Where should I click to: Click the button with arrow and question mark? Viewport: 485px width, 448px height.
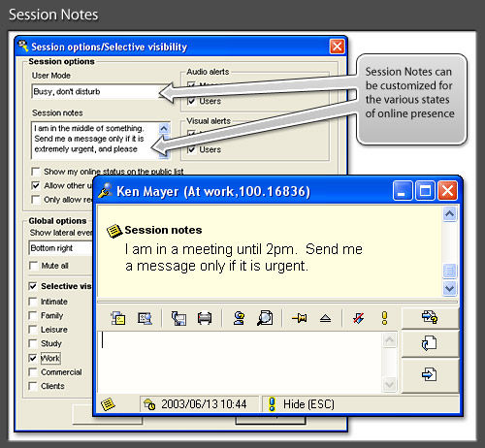pyautogui.click(x=430, y=317)
